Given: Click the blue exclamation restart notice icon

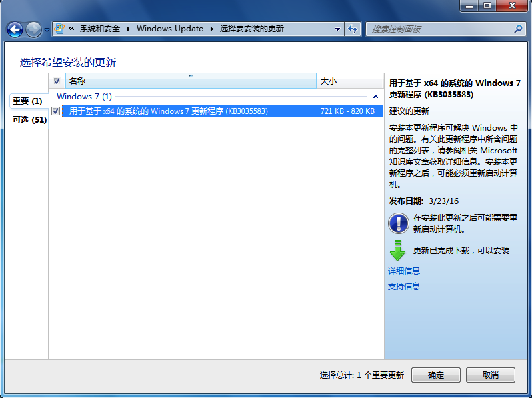Looking at the screenshot, I should [398, 223].
